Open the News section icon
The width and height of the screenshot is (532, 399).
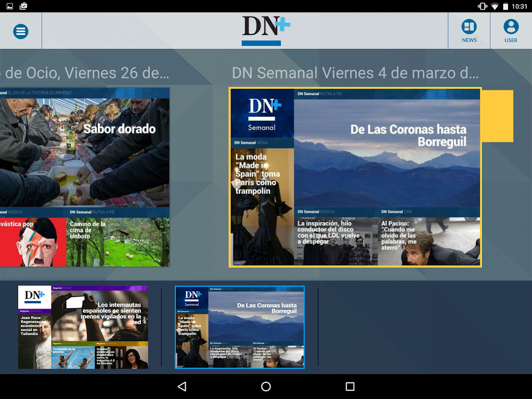click(x=469, y=31)
